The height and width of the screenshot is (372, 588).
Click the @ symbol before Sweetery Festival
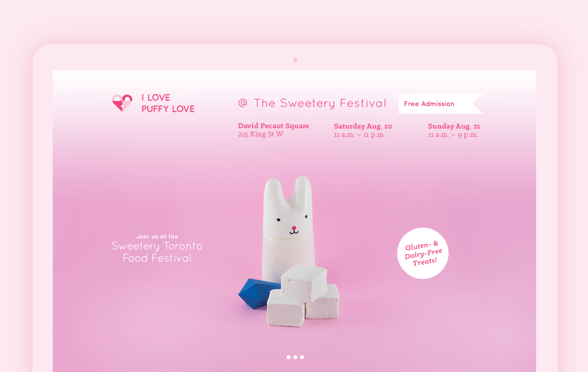point(243,103)
